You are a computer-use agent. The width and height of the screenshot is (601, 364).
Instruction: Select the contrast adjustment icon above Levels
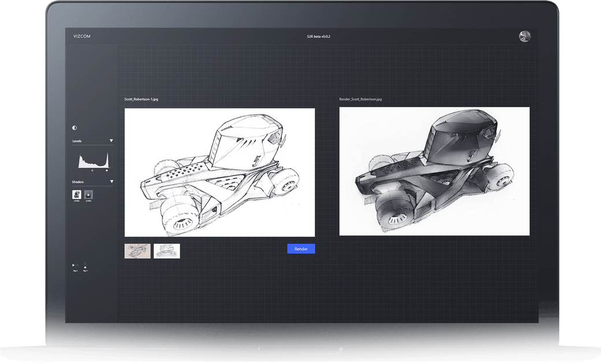74,127
